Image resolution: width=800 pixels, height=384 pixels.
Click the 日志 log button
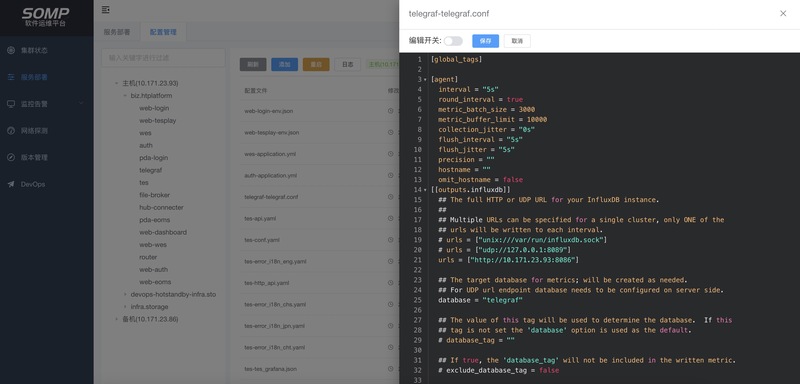tap(347, 64)
